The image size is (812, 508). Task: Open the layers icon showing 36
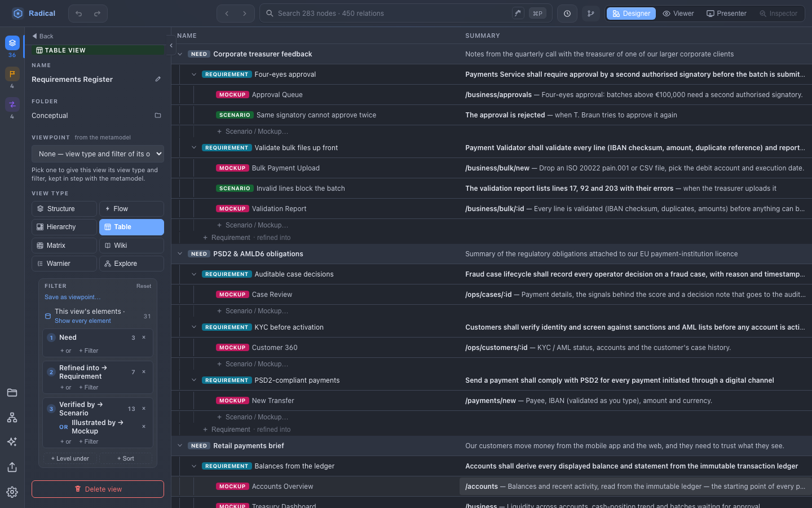[12, 43]
